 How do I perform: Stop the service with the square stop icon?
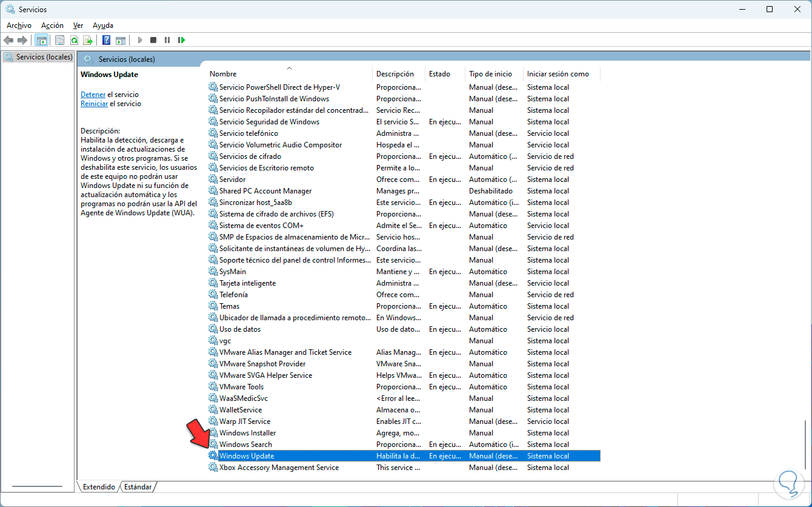pyautogui.click(x=153, y=40)
